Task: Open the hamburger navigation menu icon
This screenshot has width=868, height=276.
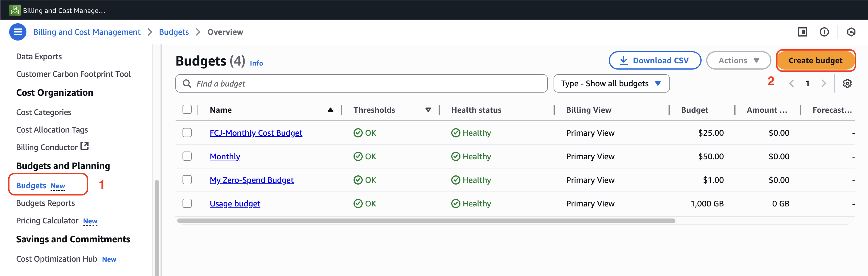Action: pos(18,32)
